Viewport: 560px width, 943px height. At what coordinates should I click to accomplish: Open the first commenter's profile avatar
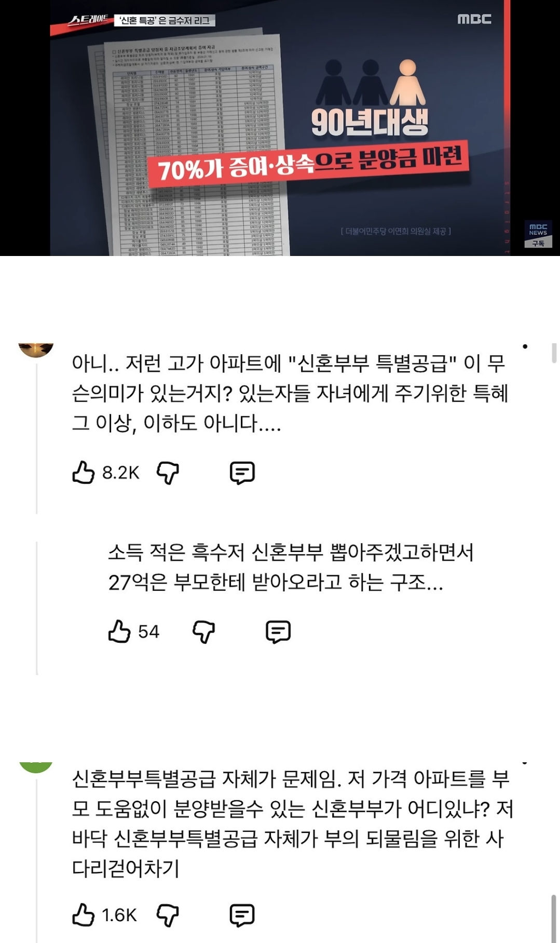36,350
